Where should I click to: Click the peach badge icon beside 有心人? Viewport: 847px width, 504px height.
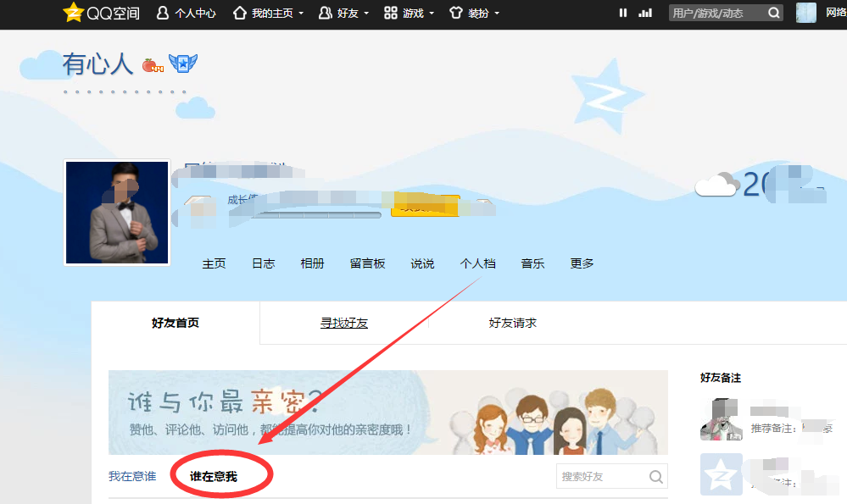point(152,65)
